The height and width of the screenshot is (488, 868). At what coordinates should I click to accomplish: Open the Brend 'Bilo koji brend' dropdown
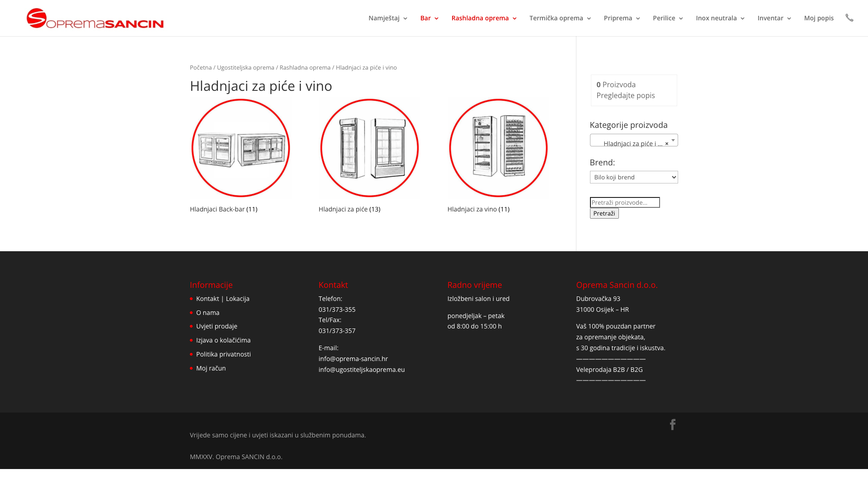pos(633,177)
